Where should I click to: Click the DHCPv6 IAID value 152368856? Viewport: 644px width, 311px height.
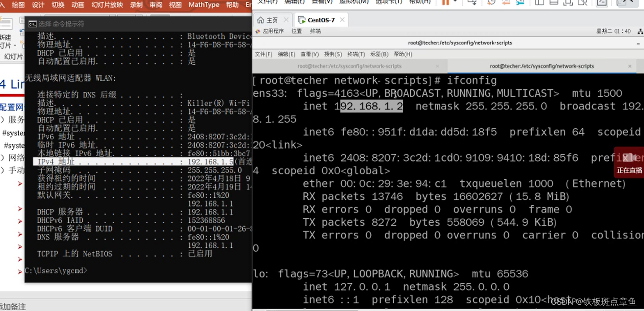click(206, 220)
